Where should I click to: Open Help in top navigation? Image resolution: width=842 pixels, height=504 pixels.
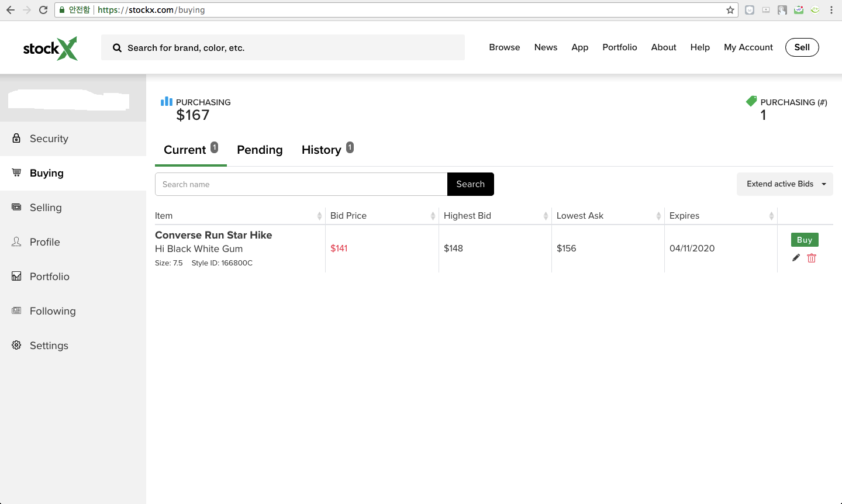(x=700, y=47)
